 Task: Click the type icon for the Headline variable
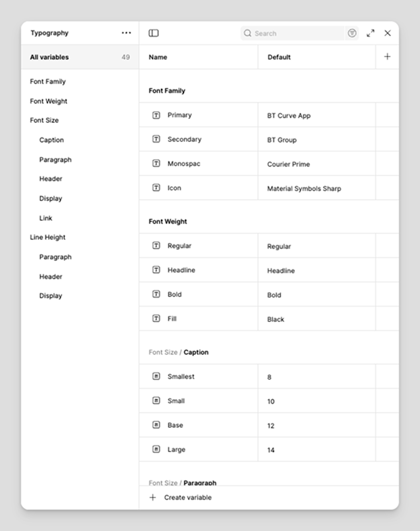156,270
